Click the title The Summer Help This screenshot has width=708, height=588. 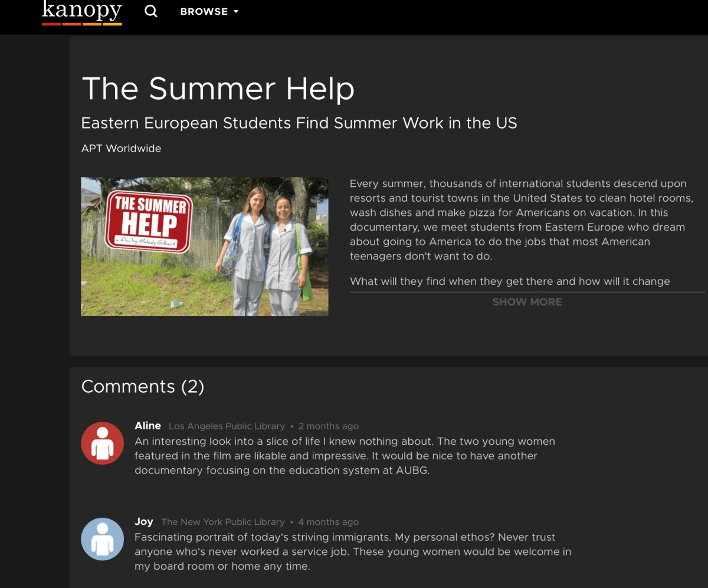218,88
